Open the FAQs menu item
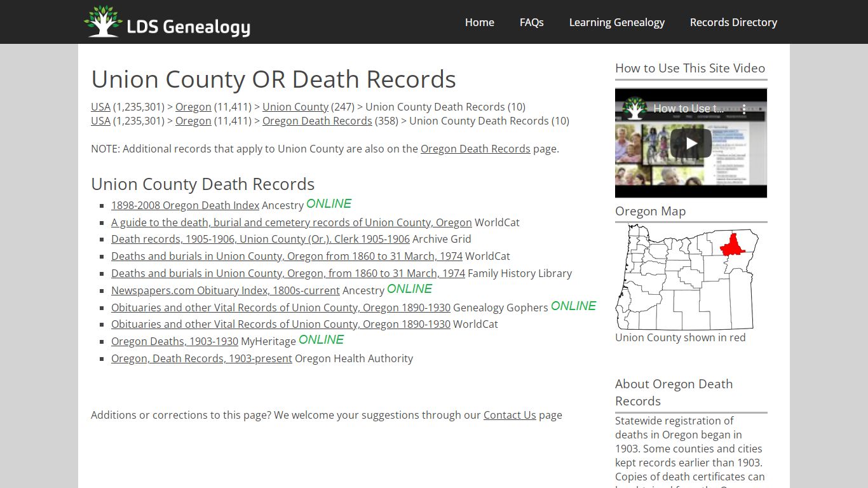The image size is (868, 488). point(531,22)
